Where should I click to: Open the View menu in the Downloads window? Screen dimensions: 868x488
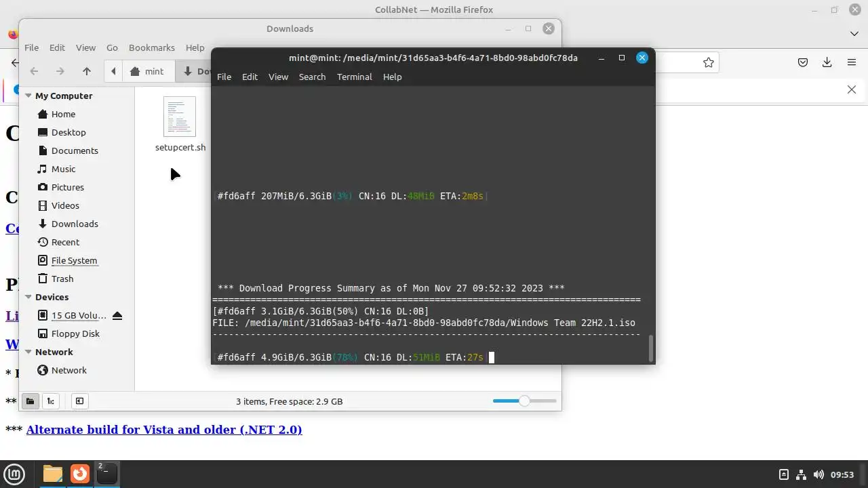(x=85, y=47)
